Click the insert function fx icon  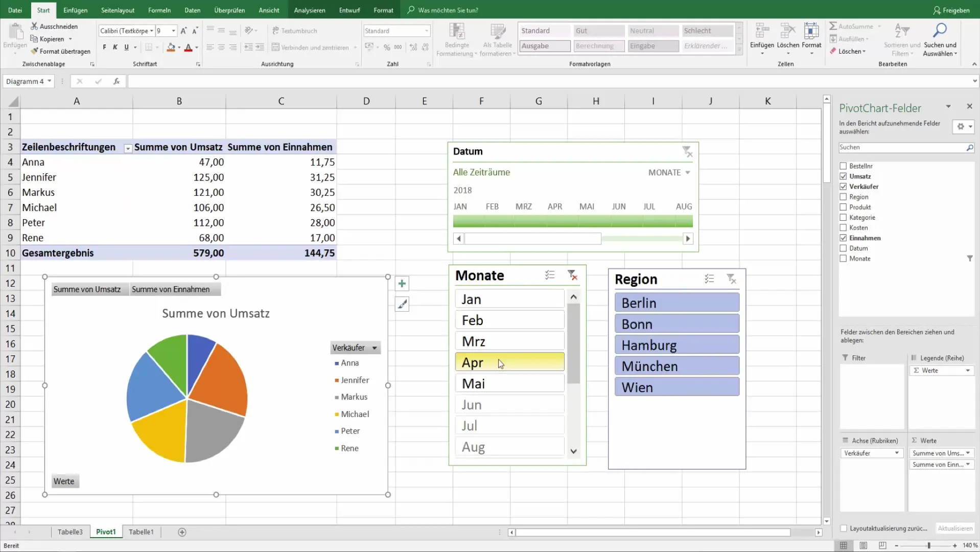point(116,81)
